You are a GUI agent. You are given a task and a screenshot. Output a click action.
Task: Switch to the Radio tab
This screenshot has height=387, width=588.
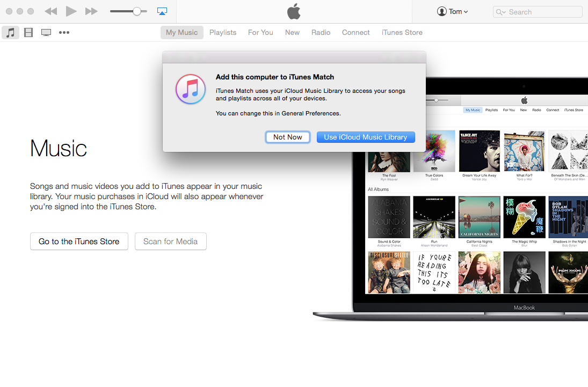(x=321, y=32)
